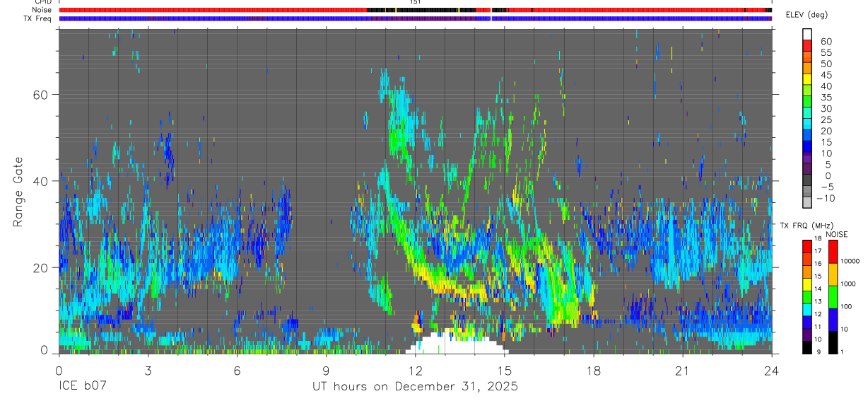Click the 'ELEV (deg)' colorbar title
This screenshot has width=868, height=401.
click(x=807, y=15)
